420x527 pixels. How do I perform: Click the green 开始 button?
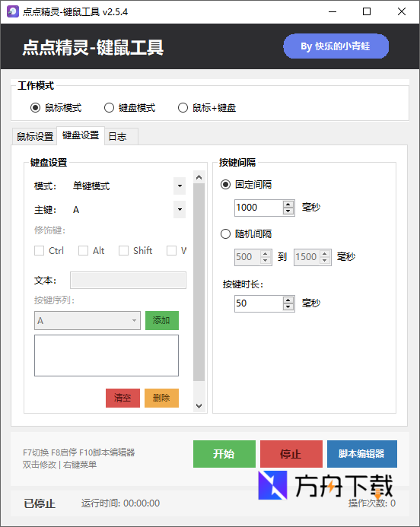coord(224,454)
